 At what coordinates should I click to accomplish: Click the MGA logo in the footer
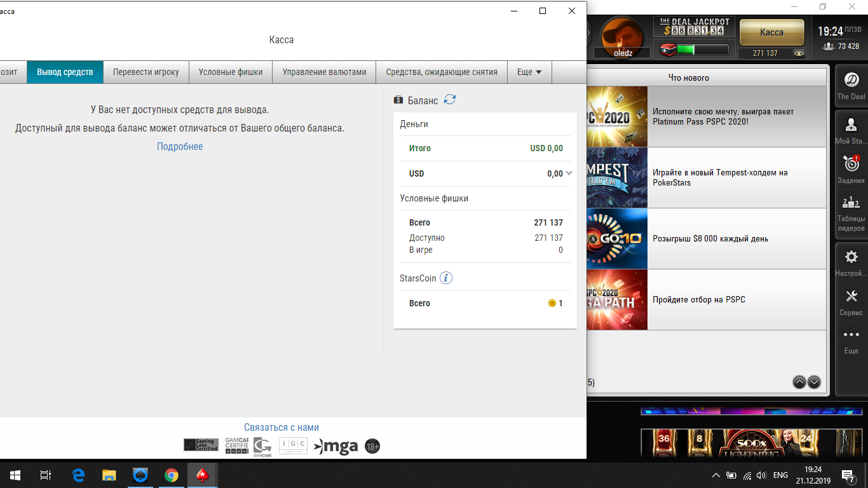click(336, 446)
